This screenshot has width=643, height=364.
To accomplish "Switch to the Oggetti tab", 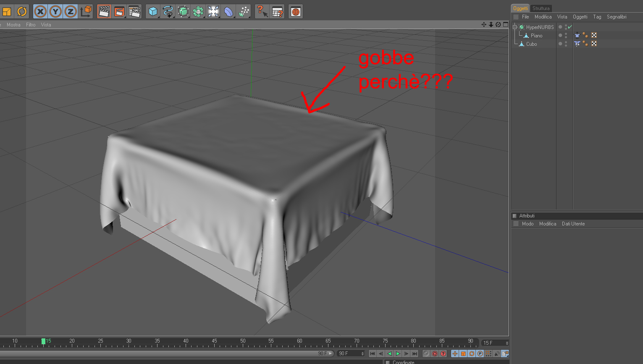I will tap(520, 8).
